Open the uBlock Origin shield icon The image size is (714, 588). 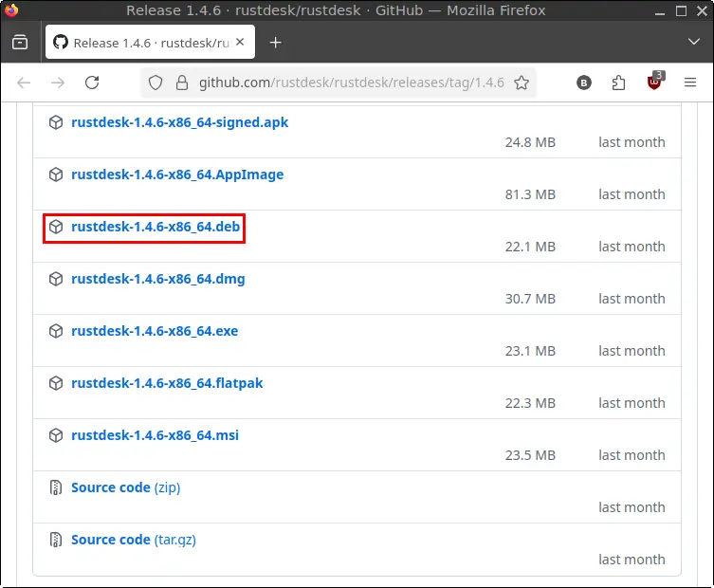click(655, 82)
